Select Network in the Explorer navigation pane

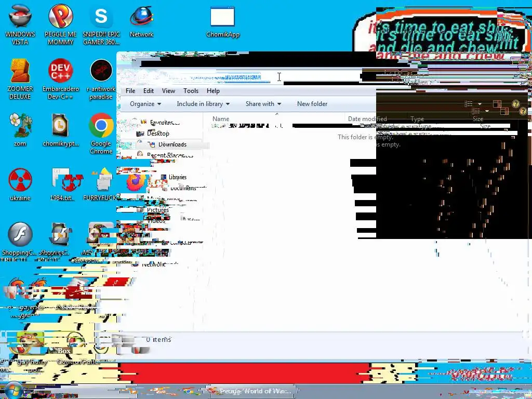coord(154,264)
